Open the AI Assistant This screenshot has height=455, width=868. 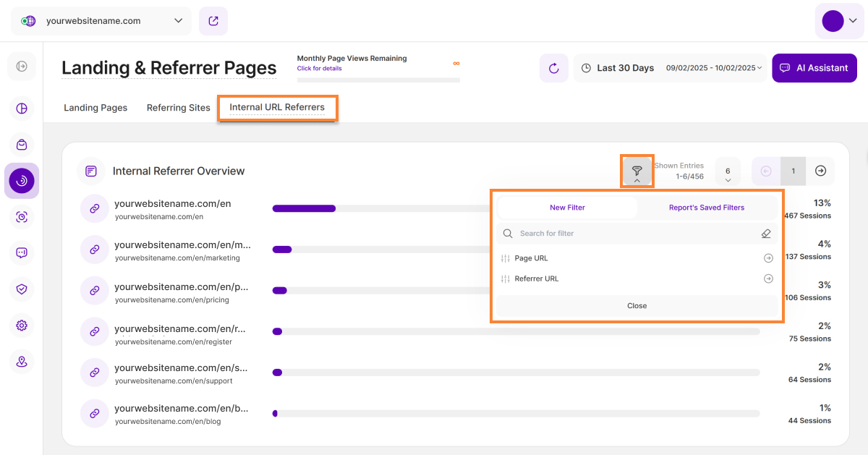814,68
